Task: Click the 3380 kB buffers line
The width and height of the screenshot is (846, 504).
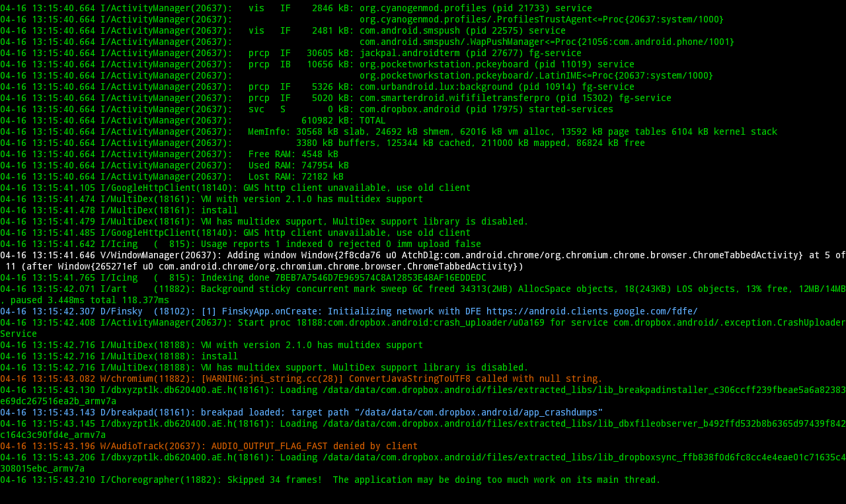Action: [x=323, y=143]
